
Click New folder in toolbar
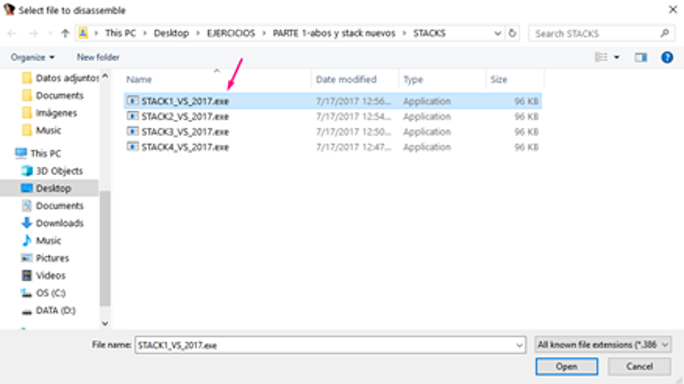pyautogui.click(x=98, y=57)
